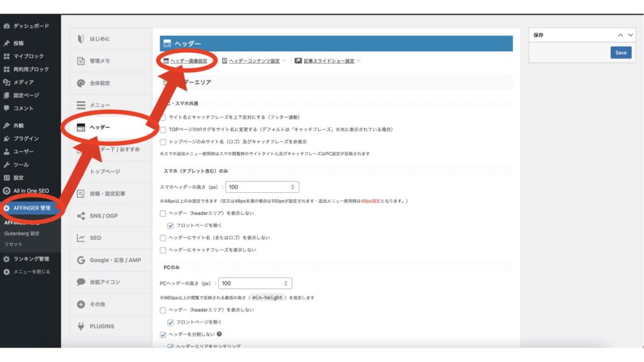Screen dimensions: 644x362
Task: Click the 管理メモ note icon
Action: (x=81, y=61)
